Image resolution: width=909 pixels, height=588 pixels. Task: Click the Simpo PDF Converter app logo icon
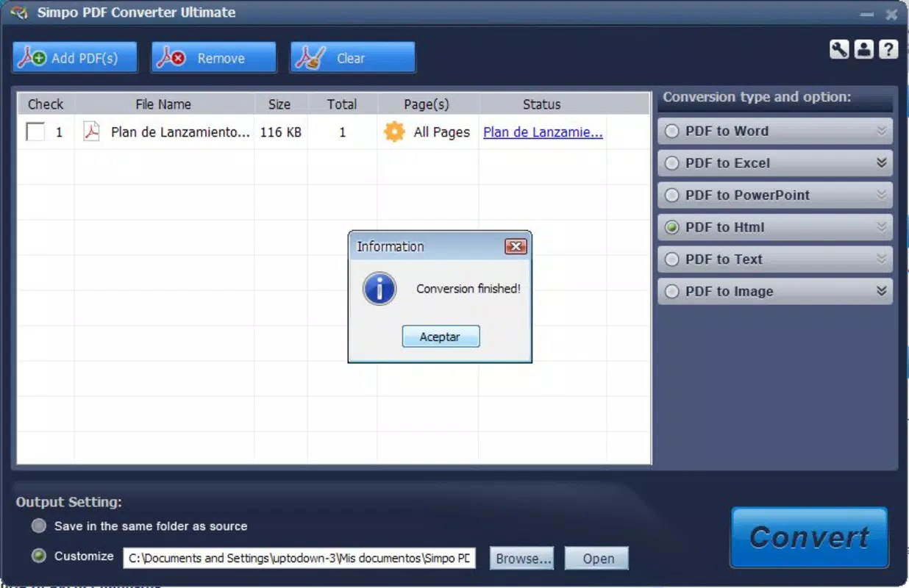pyautogui.click(x=19, y=12)
